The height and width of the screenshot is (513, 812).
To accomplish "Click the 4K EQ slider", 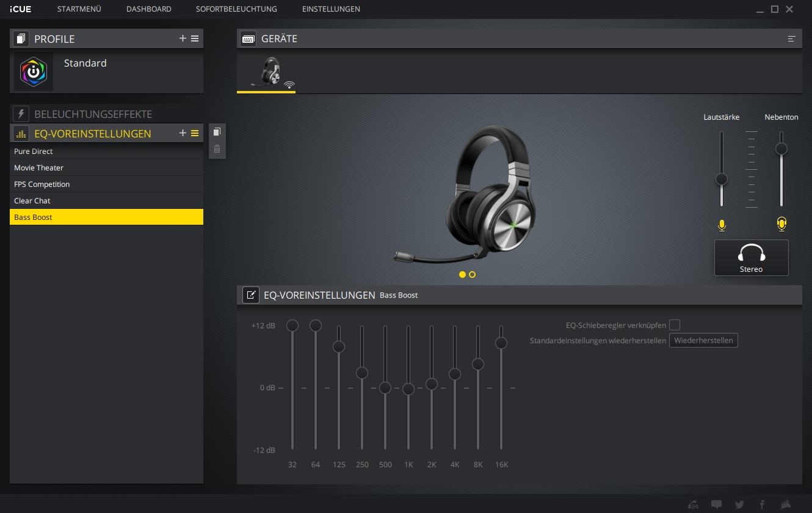I will [x=455, y=374].
